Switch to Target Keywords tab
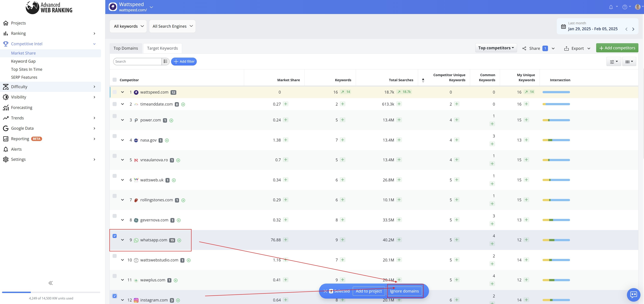This screenshot has height=304, width=644. 162,48
